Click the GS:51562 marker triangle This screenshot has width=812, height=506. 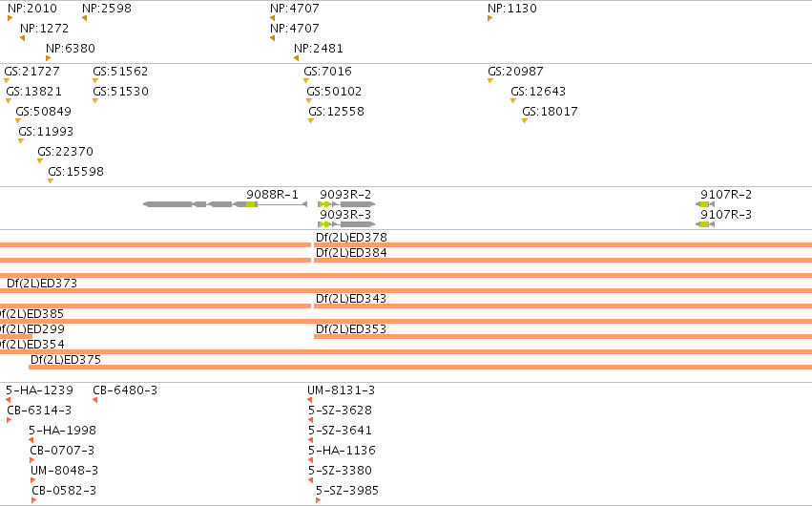[x=95, y=81]
